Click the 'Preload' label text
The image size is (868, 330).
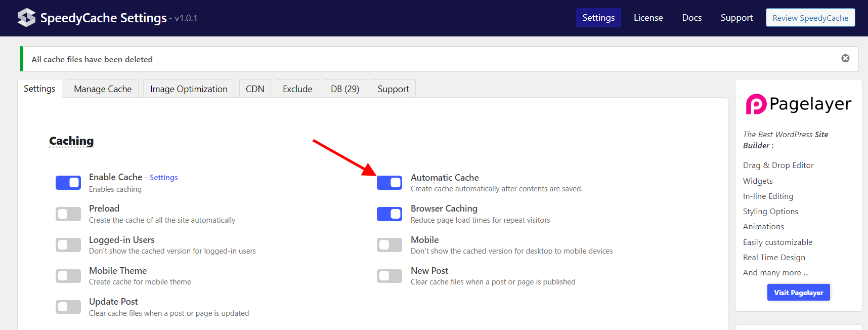pos(104,209)
